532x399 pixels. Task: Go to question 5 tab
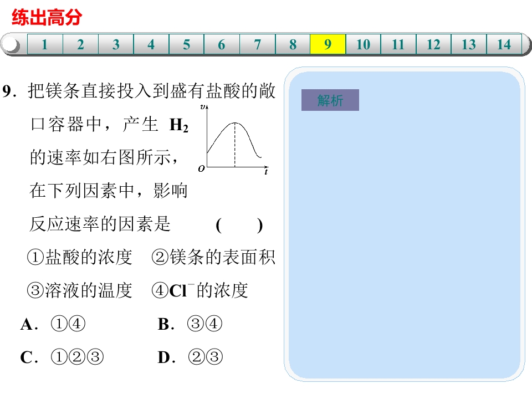coord(186,44)
